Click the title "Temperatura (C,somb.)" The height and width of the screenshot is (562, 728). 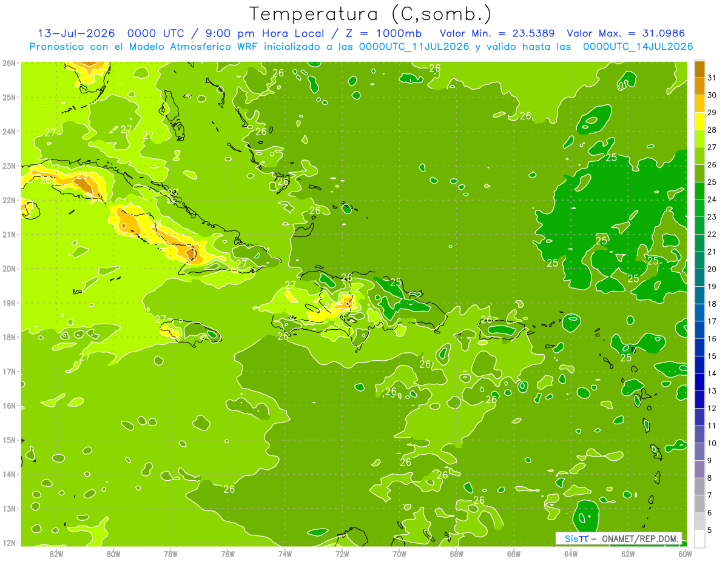(371, 14)
